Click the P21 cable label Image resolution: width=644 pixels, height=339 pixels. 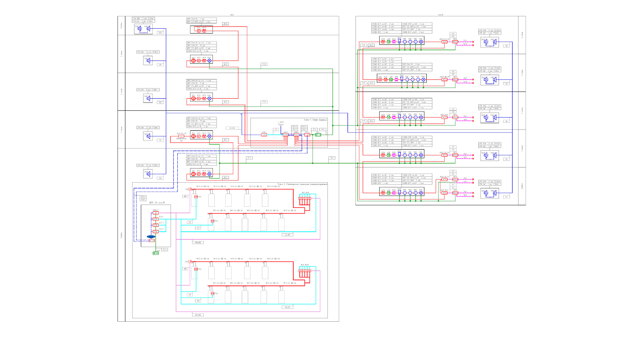(x=165, y=250)
